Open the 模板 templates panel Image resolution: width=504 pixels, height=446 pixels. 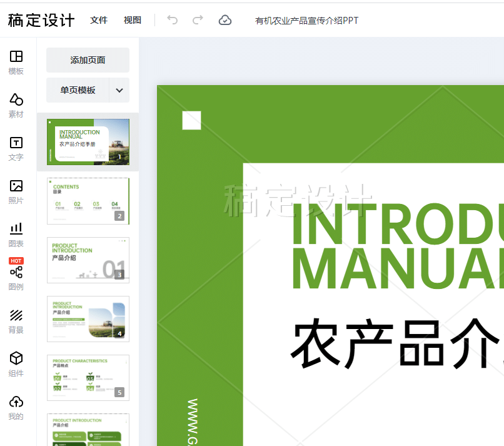[16, 63]
